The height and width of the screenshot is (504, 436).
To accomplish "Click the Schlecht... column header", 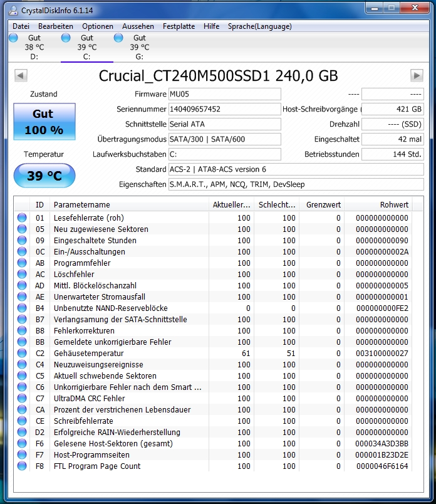I will pos(277,205).
